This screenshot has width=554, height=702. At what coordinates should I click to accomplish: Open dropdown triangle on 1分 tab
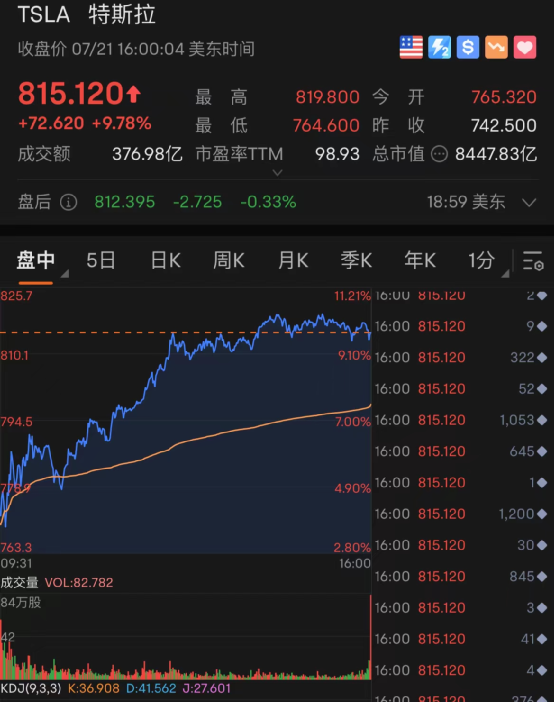pos(505,273)
